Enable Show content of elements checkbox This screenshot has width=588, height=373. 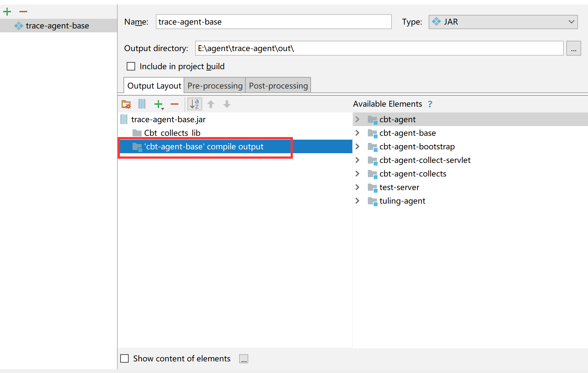124,358
